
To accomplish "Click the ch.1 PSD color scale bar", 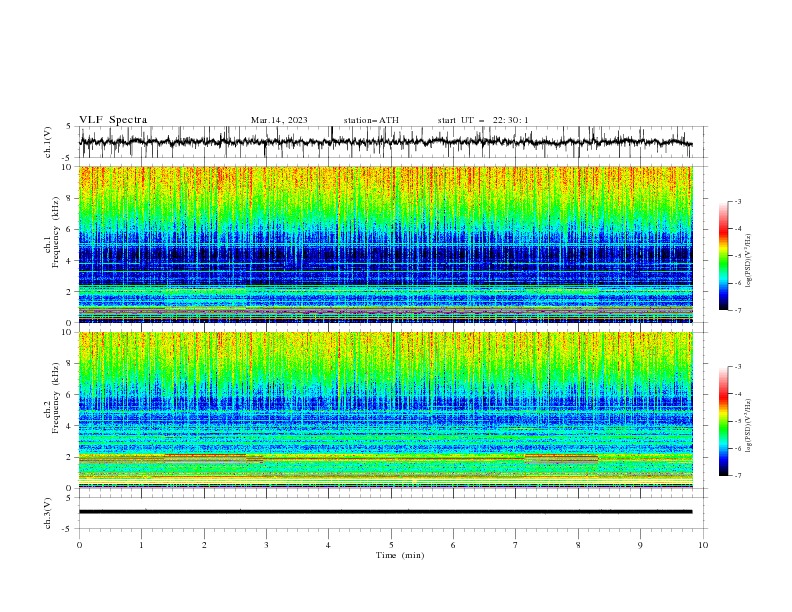I will [x=723, y=256].
